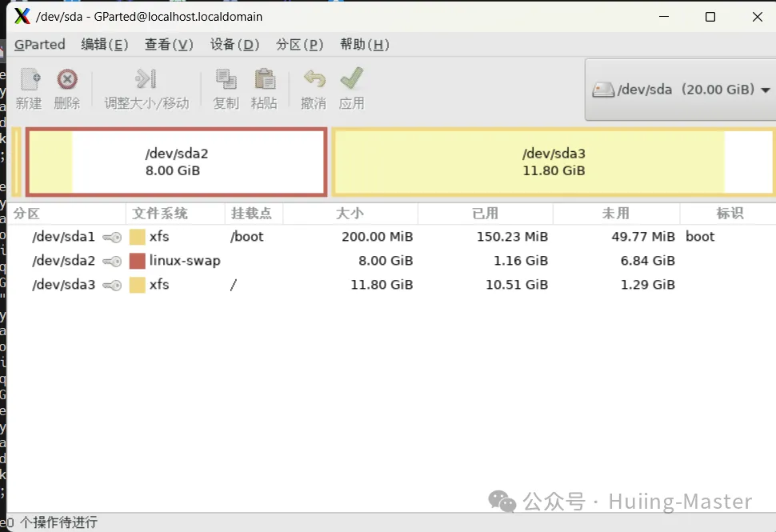
Task: Click the 标识 column header
Action: coord(730,214)
